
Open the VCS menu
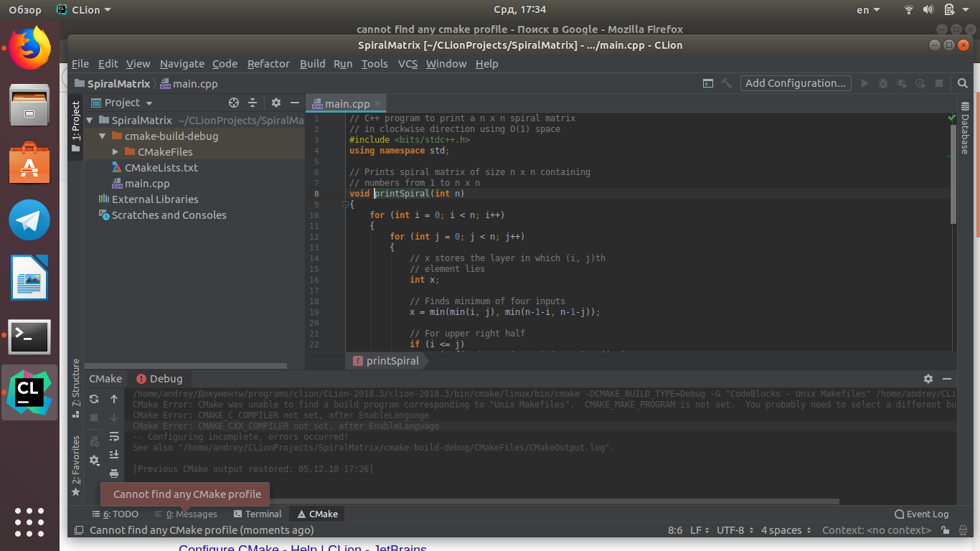point(407,64)
